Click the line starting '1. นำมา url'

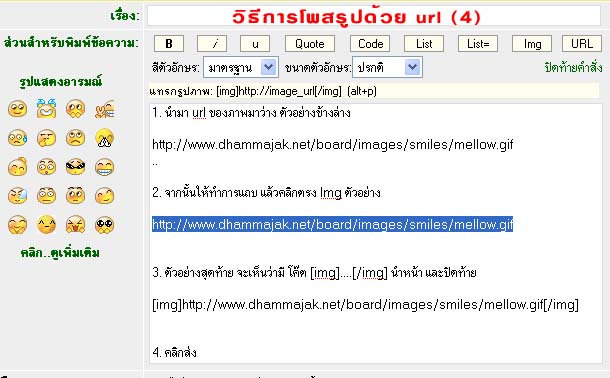(x=251, y=113)
